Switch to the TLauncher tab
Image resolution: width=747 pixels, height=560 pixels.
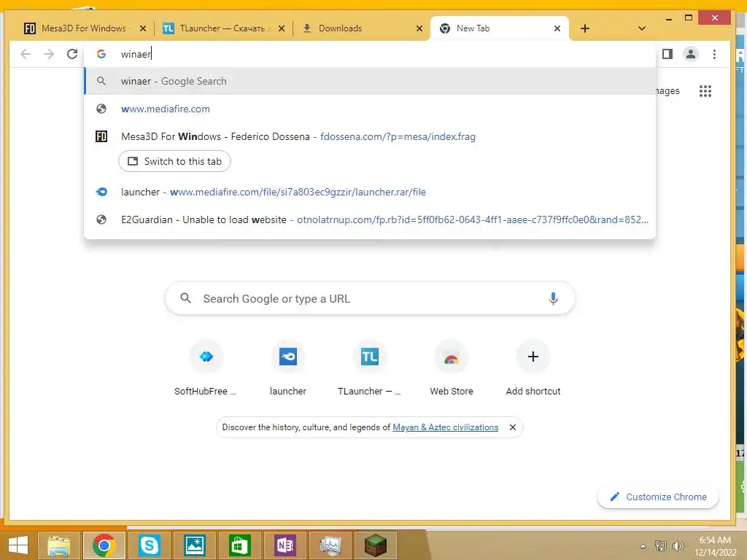pos(222,28)
